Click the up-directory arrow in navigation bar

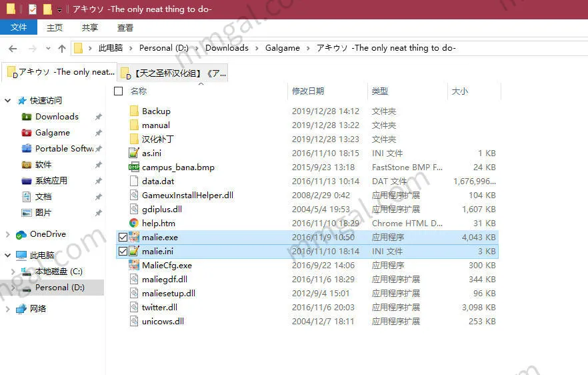pyautogui.click(x=62, y=48)
